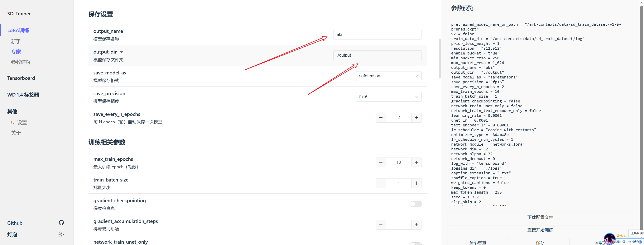Expand the output_dir option arrow
This screenshot has width=644, height=245.
[x=122, y=52]
